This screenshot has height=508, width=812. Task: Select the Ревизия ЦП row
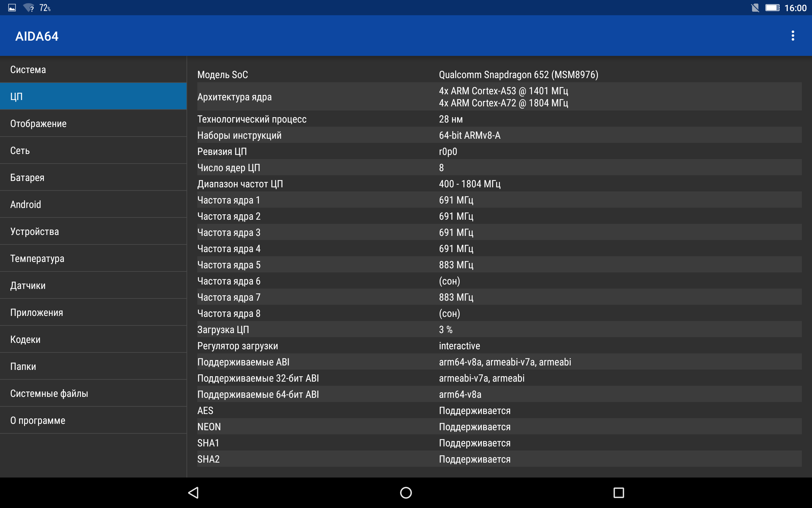click(x=499, y=151)
